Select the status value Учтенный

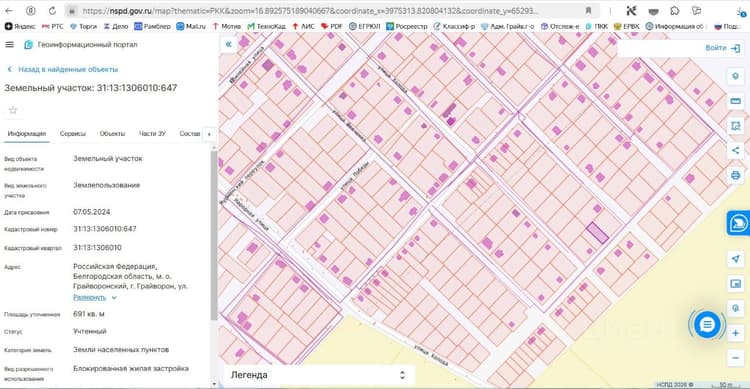tap(89, 331)
